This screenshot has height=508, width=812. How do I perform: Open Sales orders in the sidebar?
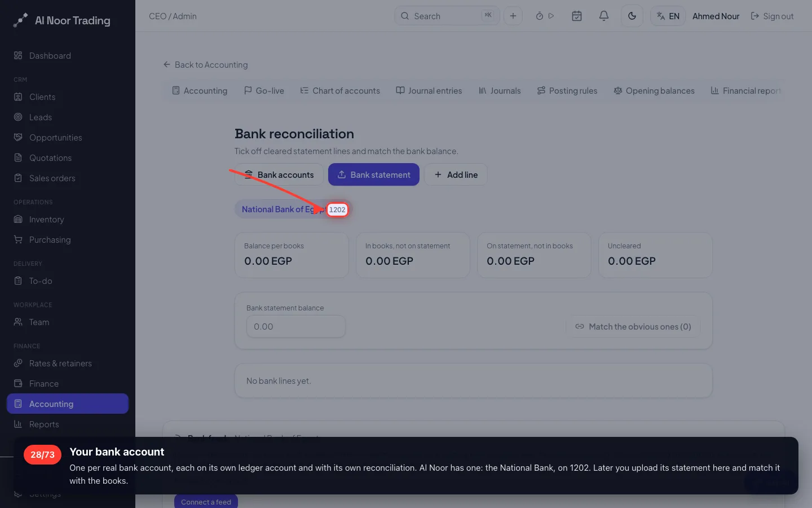point(68,178)
